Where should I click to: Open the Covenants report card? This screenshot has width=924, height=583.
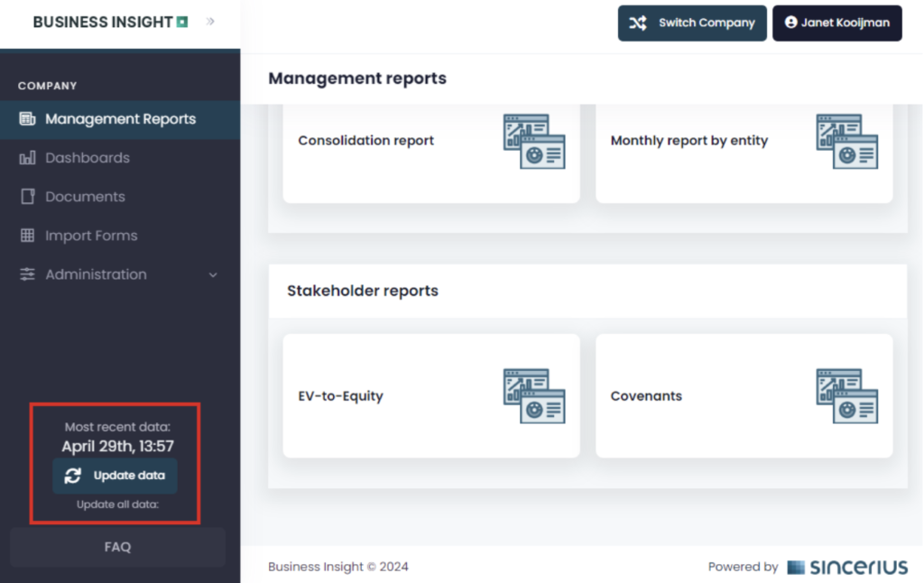tap(744, 396)
